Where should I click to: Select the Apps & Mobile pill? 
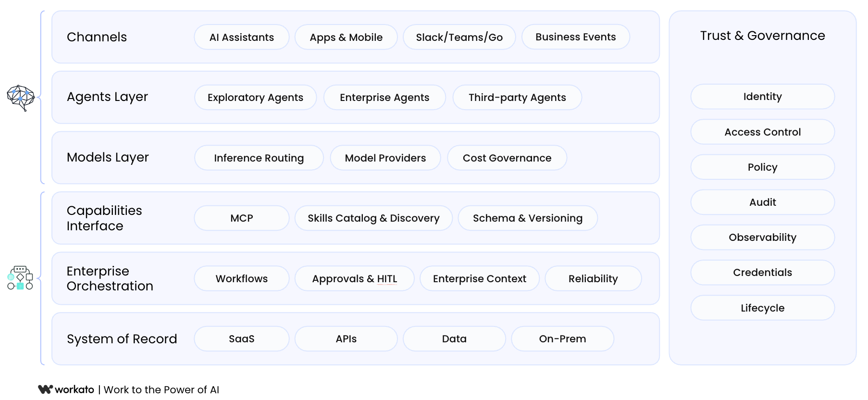pos(346,37)
